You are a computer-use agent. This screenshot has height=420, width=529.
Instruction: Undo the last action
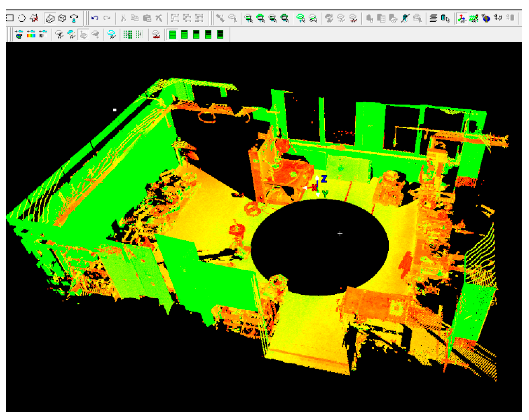click(x=95, y=18)
